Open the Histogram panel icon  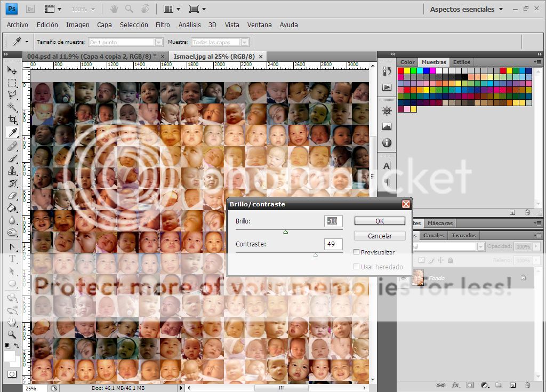click(387, 126)
